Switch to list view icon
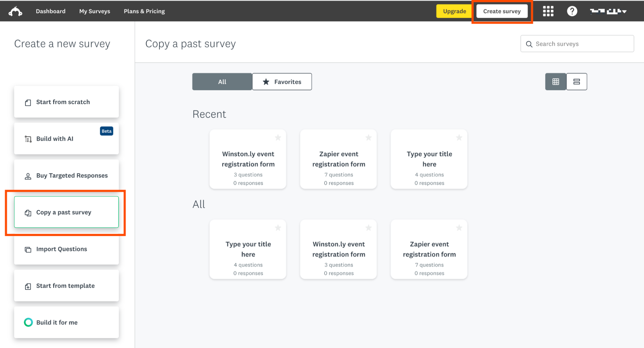Viewport: 644px width, 348px height. pyautogui.click(x=576, y=82)
